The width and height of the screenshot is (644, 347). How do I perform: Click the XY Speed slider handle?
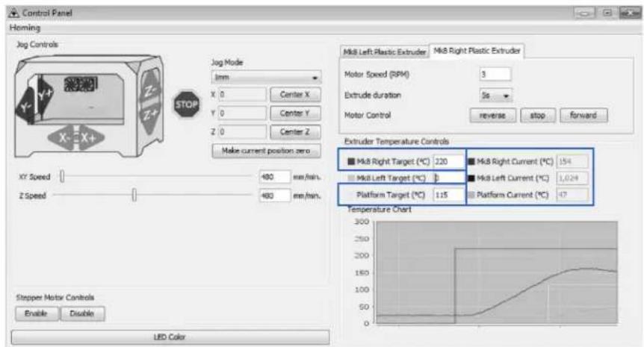tap(62, 177)
